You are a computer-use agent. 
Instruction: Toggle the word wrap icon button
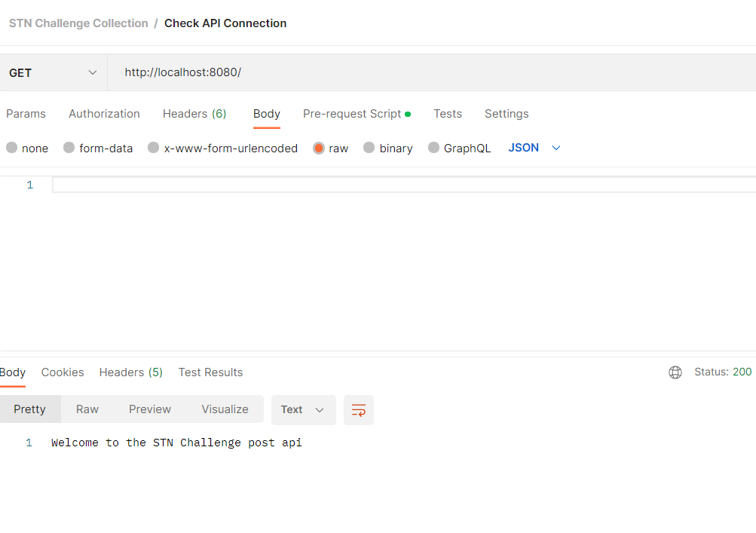(x=359, y=410)
